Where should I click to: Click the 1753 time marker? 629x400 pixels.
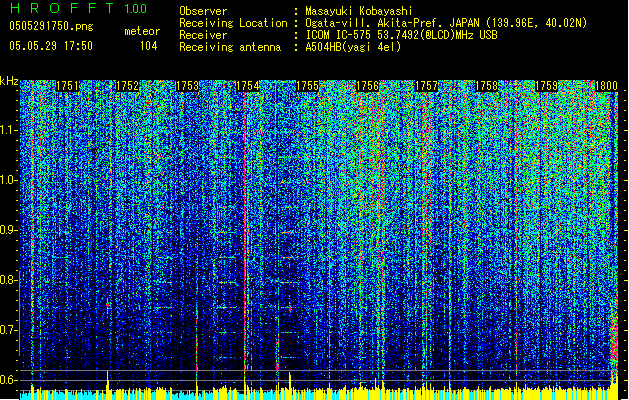tap(187, 86)
